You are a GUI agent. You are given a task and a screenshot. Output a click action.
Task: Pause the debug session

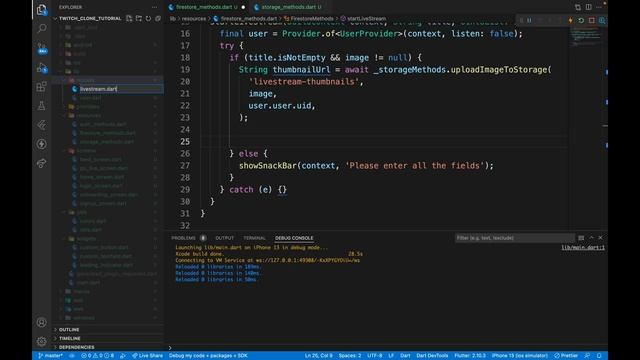(529, 20)
